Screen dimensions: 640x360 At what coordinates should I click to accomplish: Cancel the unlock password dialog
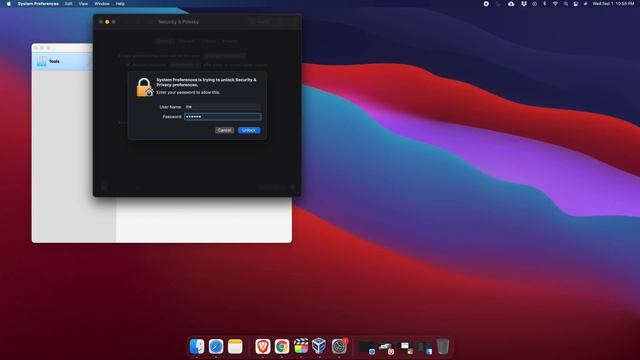(x=224, y=130)
